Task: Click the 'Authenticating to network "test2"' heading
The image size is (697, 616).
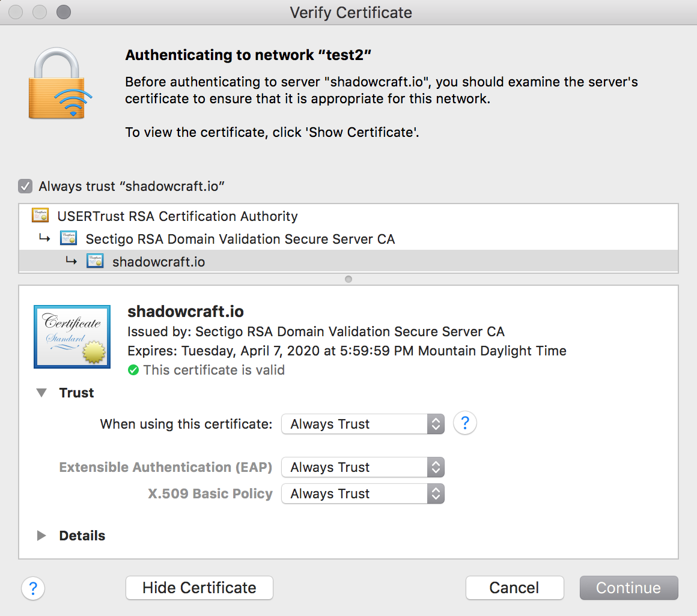Action: [x=248, y=55]
